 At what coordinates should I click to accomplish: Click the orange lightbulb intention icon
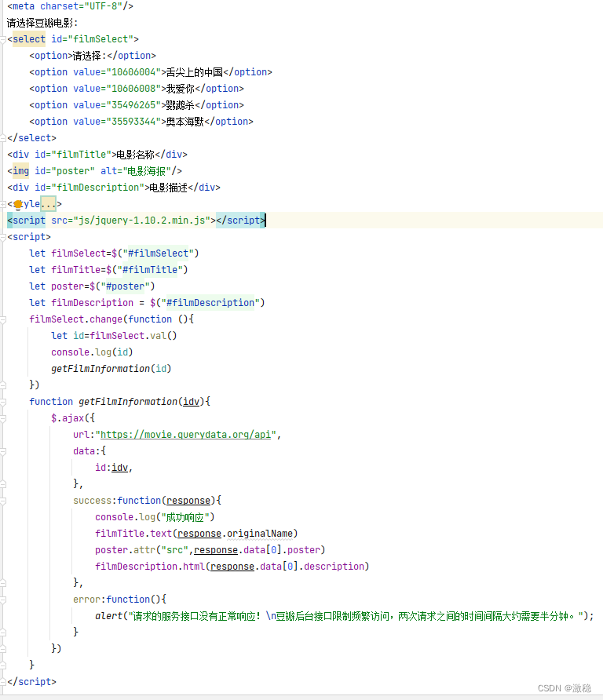[x=18, y=205]
